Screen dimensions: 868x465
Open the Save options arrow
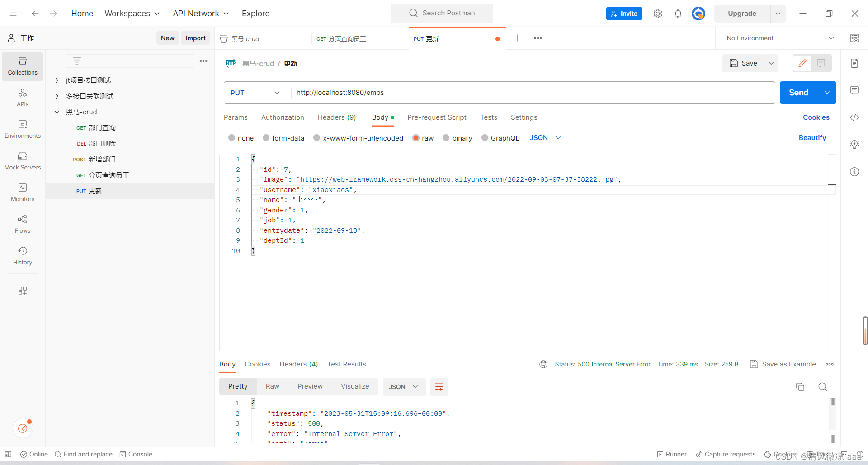click(771, 63)
